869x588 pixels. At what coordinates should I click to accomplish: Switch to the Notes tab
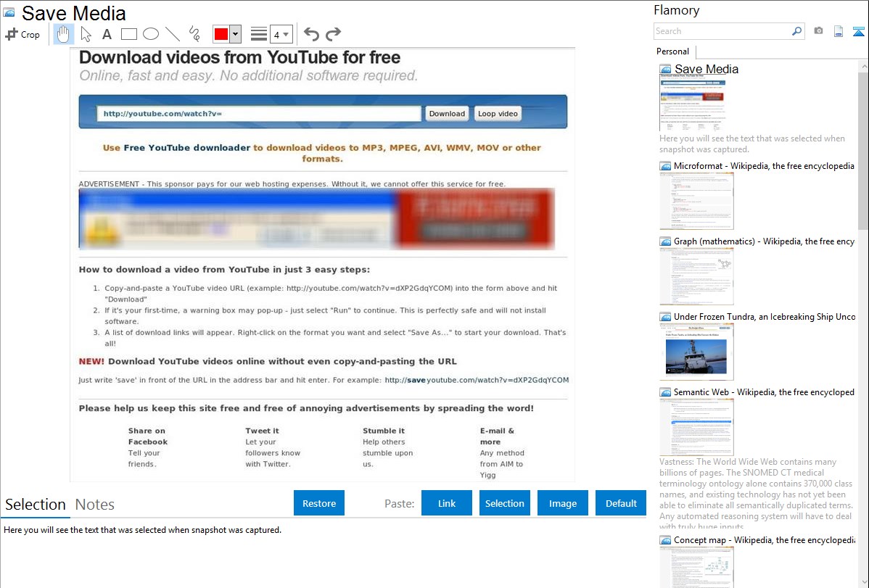tap(95, 505)
